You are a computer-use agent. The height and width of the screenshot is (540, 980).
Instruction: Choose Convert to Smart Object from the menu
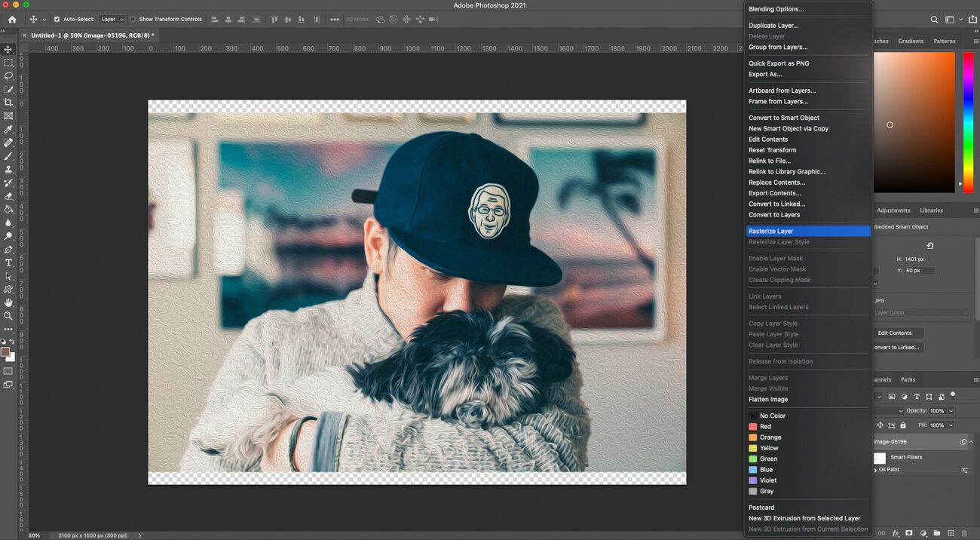pyautogui.click(x=784, y=118)
